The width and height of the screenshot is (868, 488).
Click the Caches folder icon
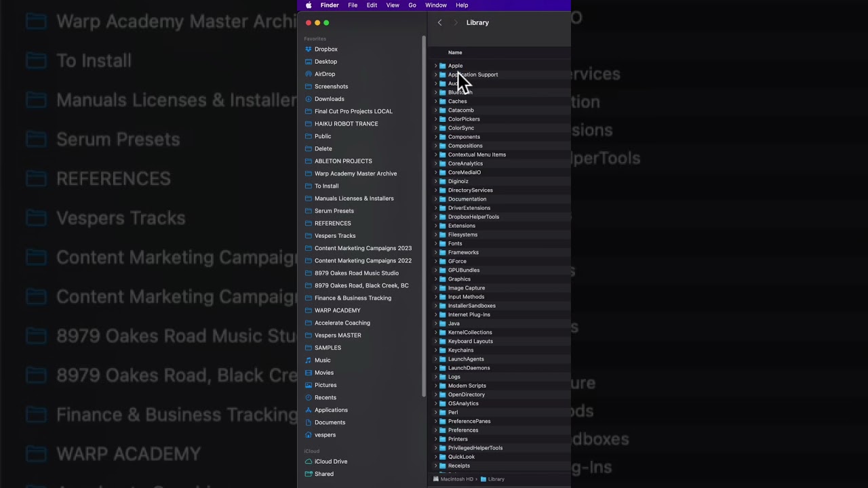pyautogui.click(x=443, y=102)
